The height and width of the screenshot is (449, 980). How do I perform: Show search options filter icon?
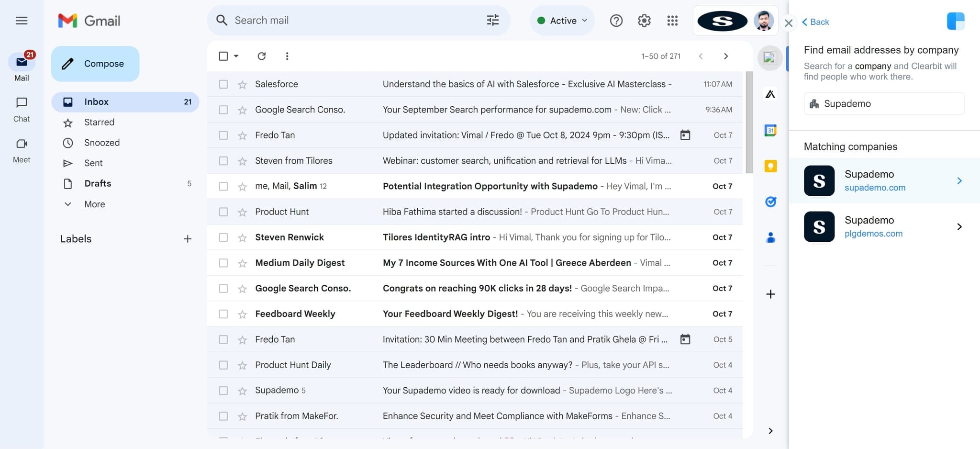(492, 20)
